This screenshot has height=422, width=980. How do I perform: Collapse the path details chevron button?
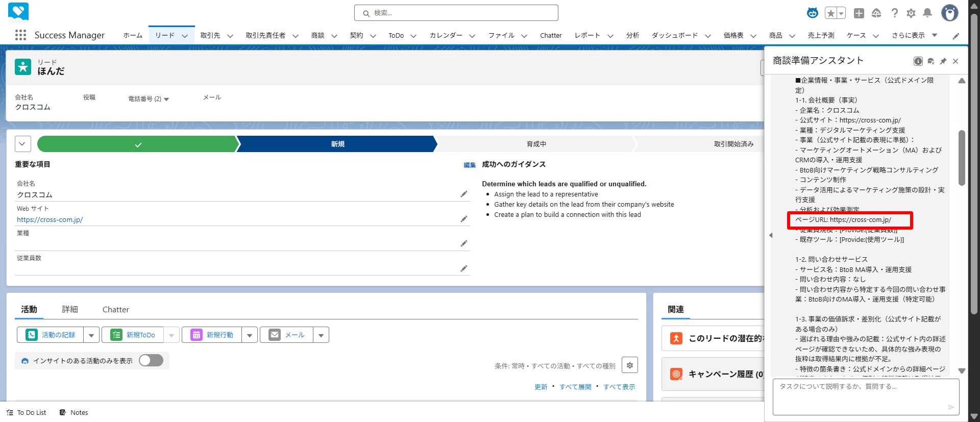tap(22, 144)
